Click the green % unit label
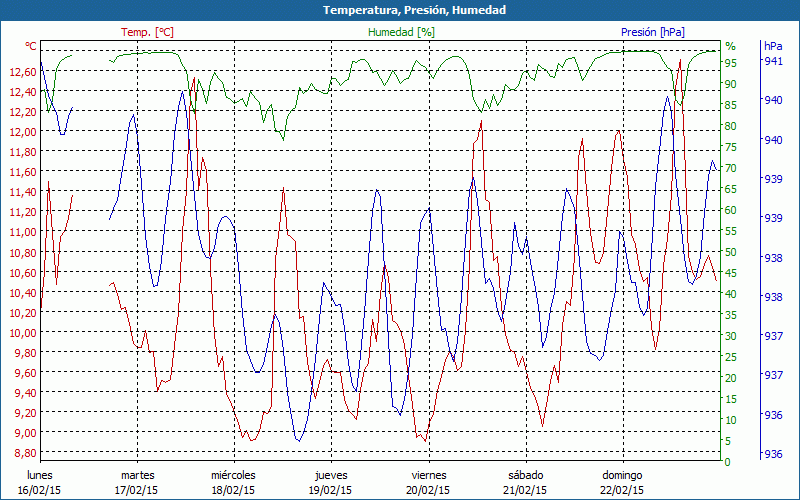This screenshot has height=500, width=800. (730, 46)
